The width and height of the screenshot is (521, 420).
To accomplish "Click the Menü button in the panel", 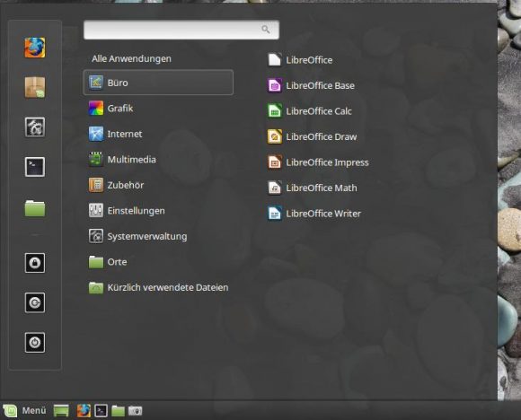I will tap(24, 411).
